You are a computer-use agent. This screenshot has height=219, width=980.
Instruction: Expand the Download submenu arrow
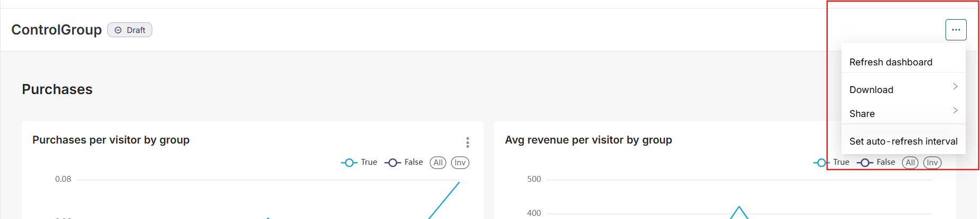tap(955, 86)
